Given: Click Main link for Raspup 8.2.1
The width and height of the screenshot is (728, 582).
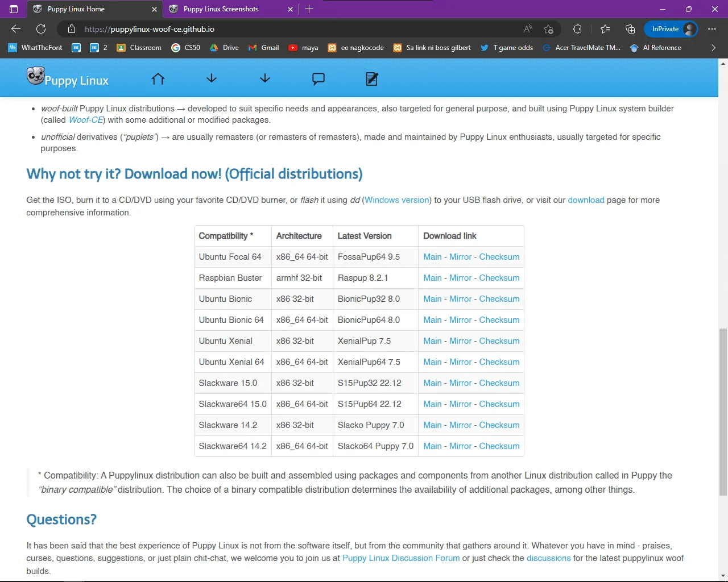Looking at the screenshot, I should click(432, 278).
